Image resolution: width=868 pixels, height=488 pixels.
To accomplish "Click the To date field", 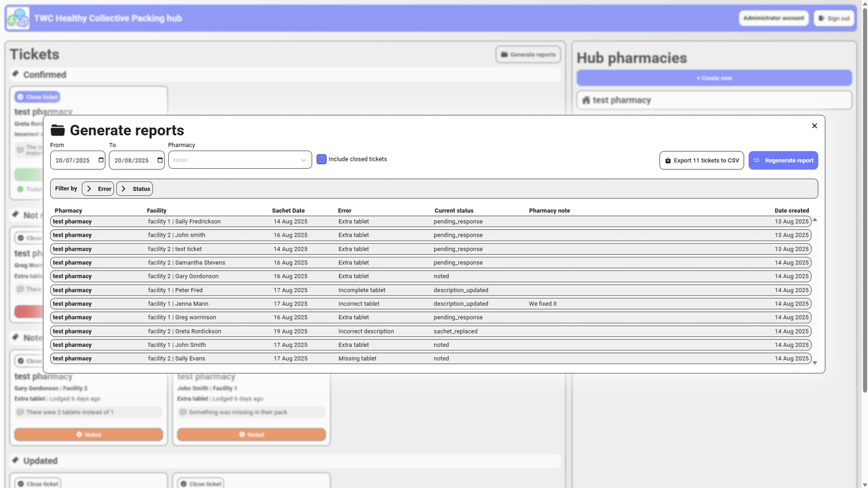I will click(x=136, y=160).
